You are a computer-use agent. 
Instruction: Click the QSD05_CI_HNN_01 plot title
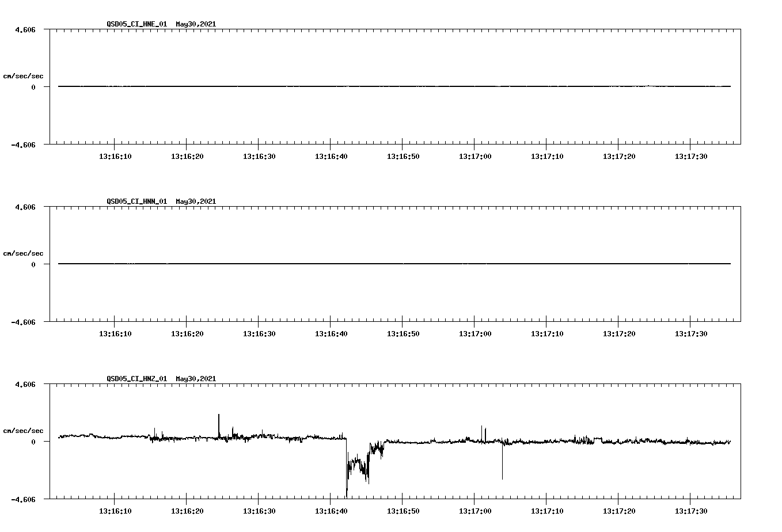[x=161, y=202]
